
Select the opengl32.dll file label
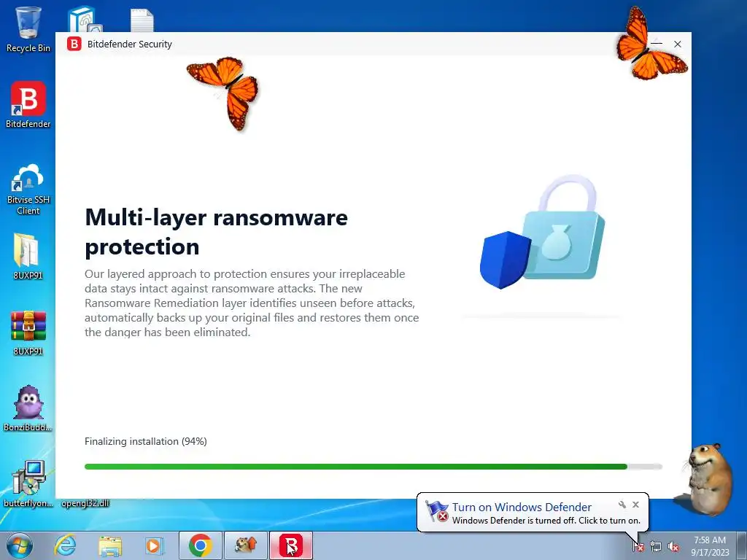(x=85, y=503)
